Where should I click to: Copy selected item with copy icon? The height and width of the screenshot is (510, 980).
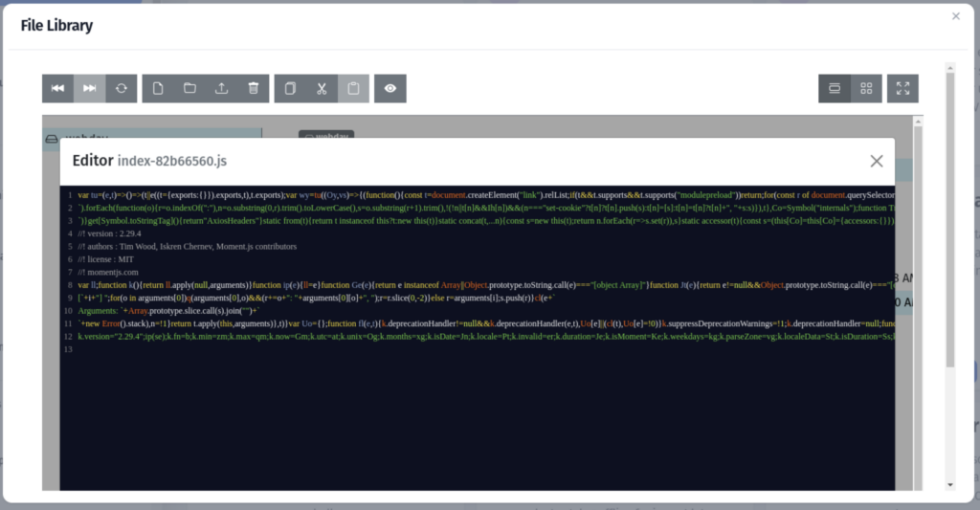point(290,88)
